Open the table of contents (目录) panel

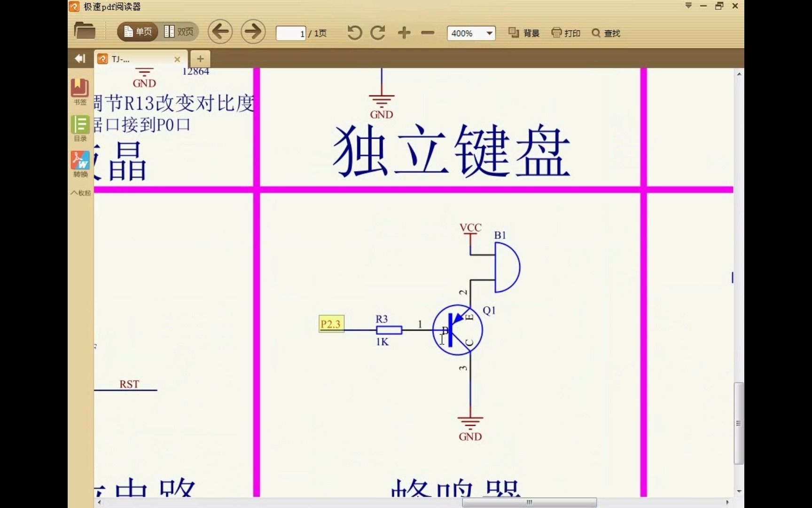pyautogui.click(x=80, y=128)
